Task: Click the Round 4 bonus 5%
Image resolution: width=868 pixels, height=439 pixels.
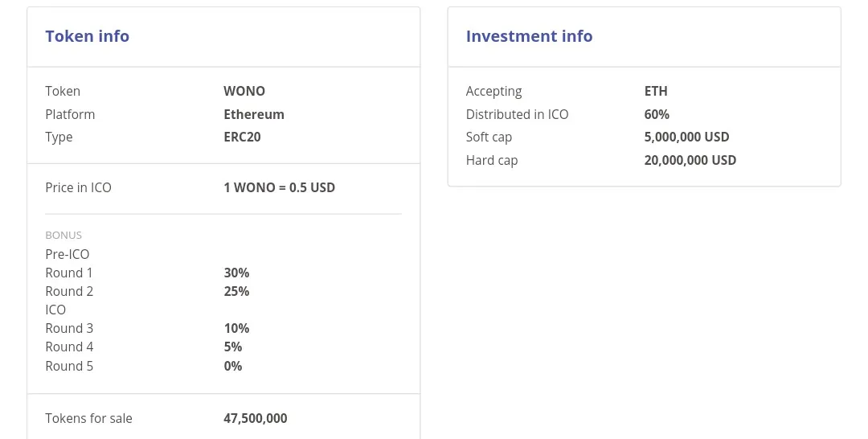Action: click(x=233, y=347)
